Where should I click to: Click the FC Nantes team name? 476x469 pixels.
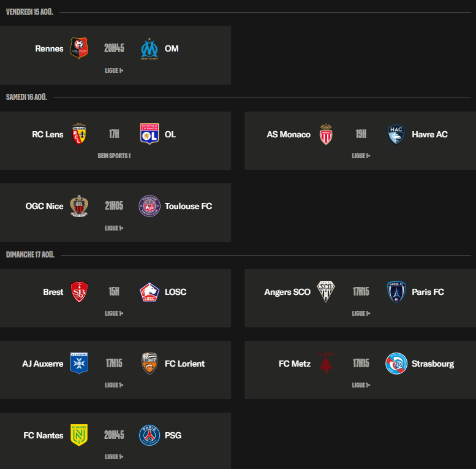43,435
